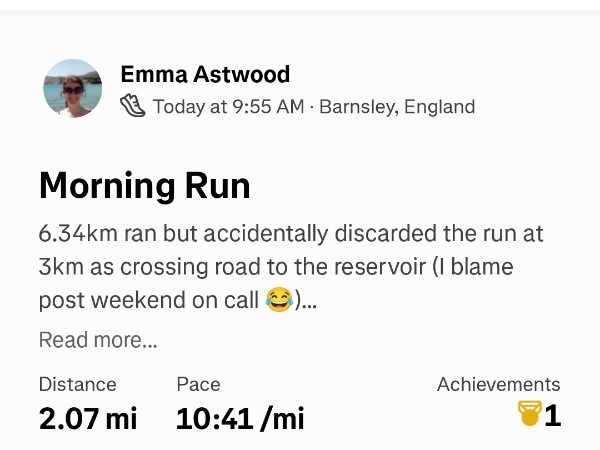Open the Morning Run activity title
600x450 pixels.
coord(144,186)
